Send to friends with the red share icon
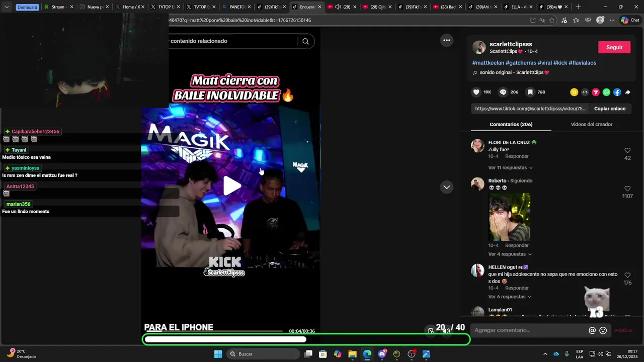Image resolution: width=644 pixels, height=362 pixels. coord(596,92)
